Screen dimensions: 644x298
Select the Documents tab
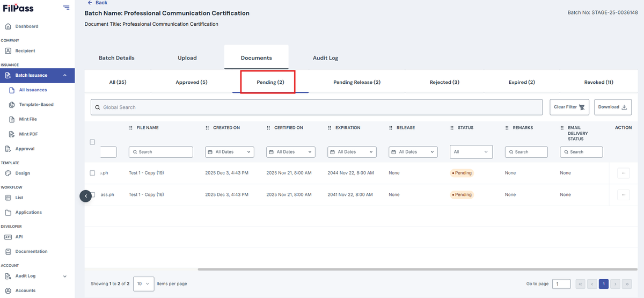pos(257,58)
